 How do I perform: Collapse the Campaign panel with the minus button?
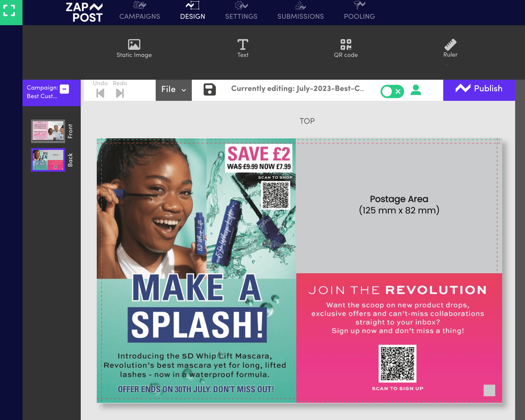[x=64, y=89]
